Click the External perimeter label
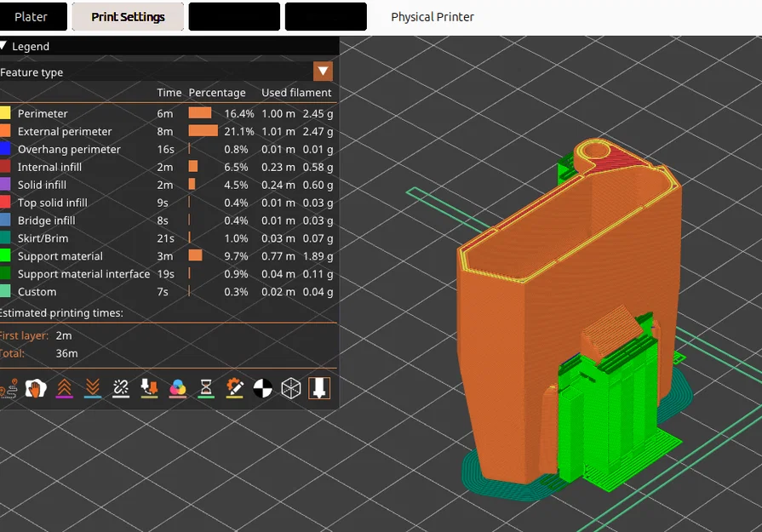The height and width of the screenshot is (532, 762). point(65,132)
